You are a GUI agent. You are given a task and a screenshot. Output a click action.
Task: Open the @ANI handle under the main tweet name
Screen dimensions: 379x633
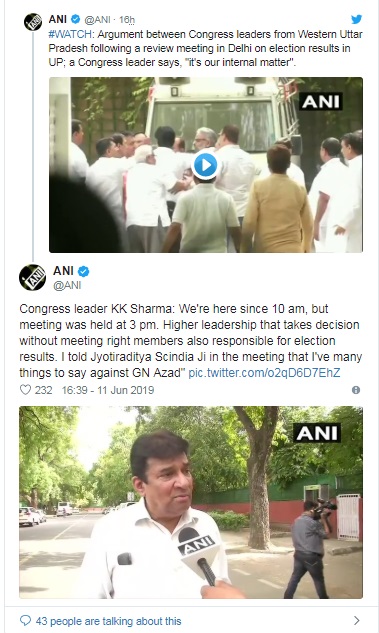67,285
